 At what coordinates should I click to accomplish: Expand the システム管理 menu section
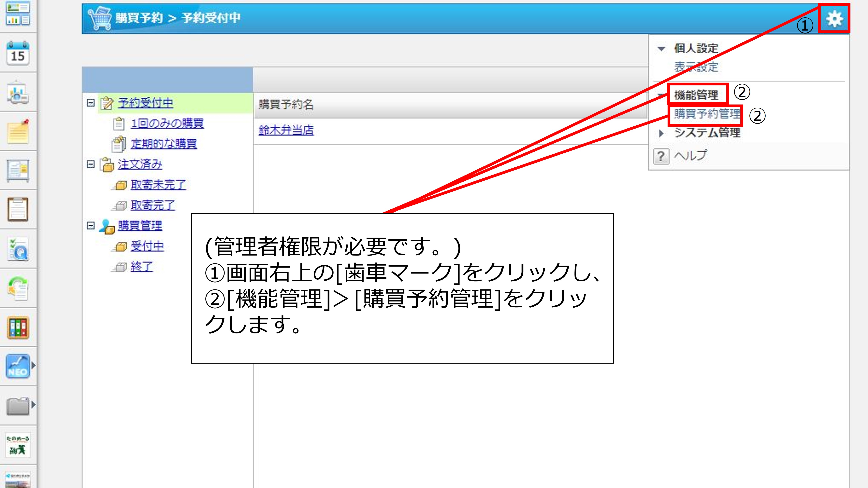(661, 133)
